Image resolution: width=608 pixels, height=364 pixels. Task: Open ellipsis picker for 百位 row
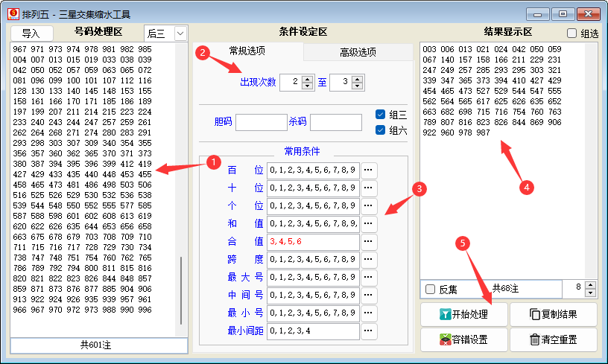coord(369,170)
